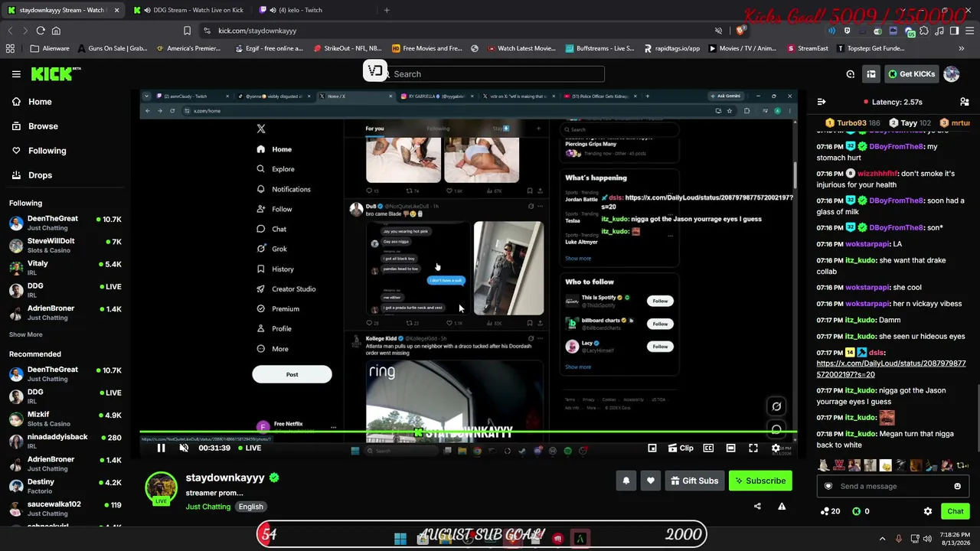Show more bookmarks with the chevron
Viewport: 980px width, 551px height.
[962, 48]
